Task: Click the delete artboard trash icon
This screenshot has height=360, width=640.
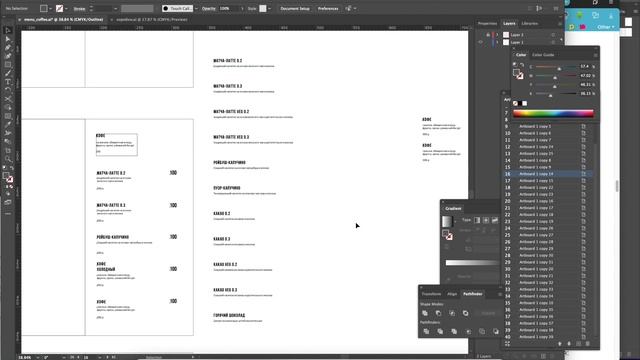Action: pos(588,344)
